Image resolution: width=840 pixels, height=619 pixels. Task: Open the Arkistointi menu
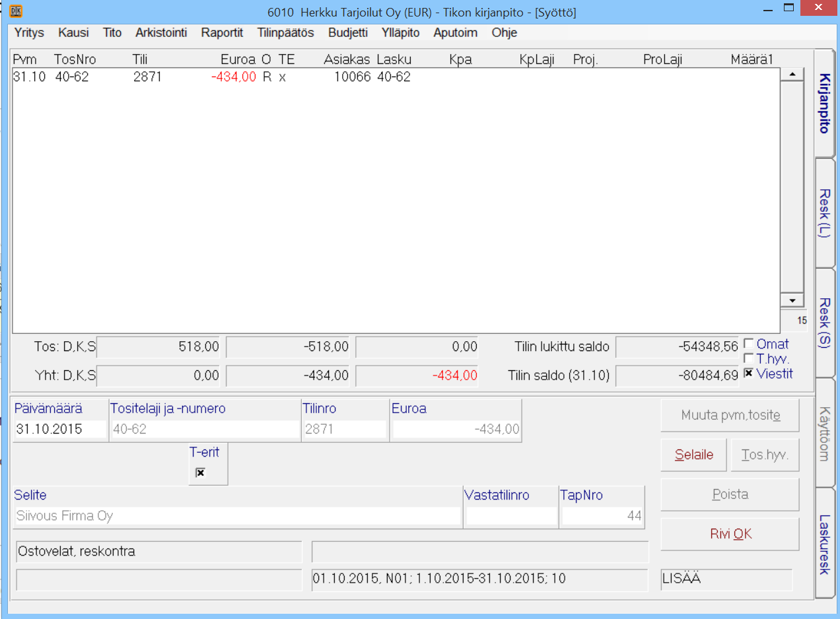tap(161, 32)
